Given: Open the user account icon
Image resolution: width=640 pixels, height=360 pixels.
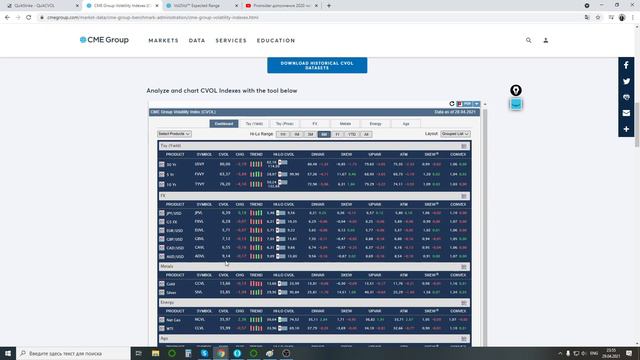Looking at the screenshot, I should (546, 40).
